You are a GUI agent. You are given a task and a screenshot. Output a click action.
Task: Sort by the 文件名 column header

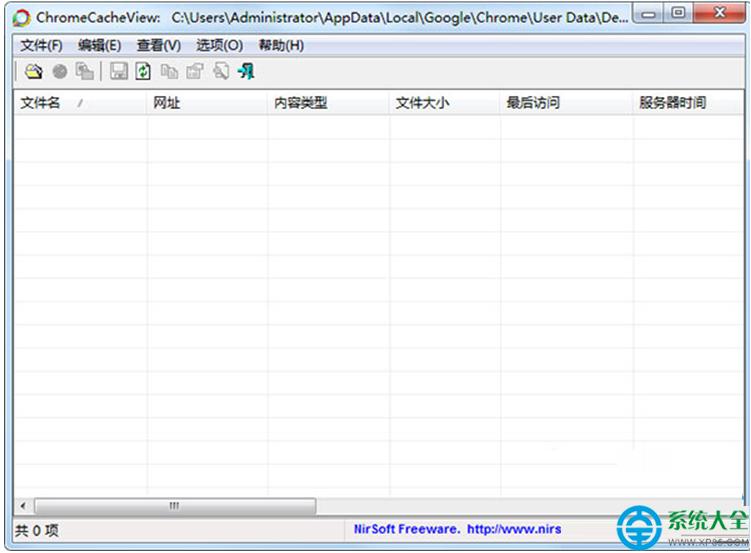(41, 103)
